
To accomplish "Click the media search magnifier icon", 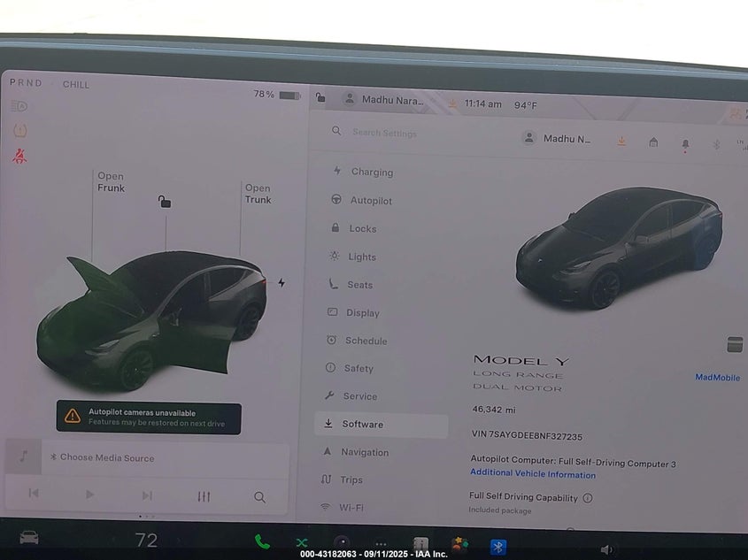I will [259, 497].
